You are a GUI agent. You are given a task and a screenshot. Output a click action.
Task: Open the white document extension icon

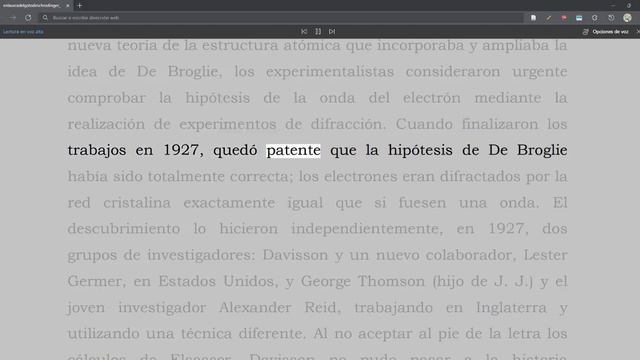pos(533,18)
